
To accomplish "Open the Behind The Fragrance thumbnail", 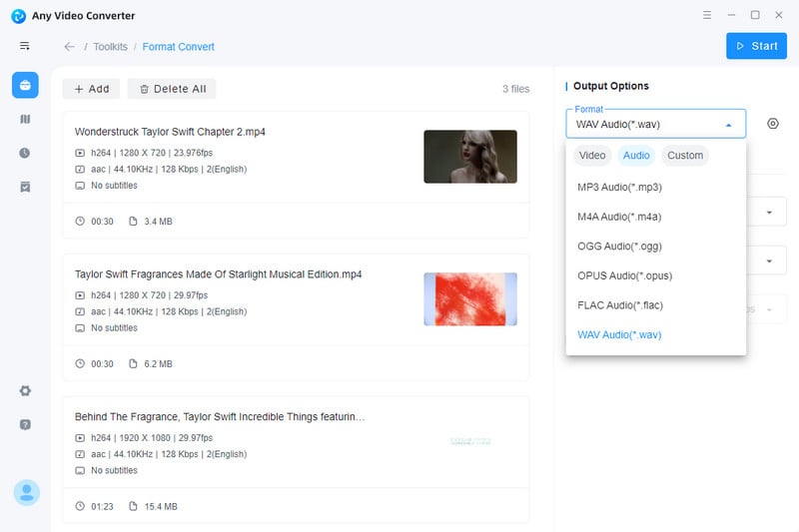I will [470, 441].
